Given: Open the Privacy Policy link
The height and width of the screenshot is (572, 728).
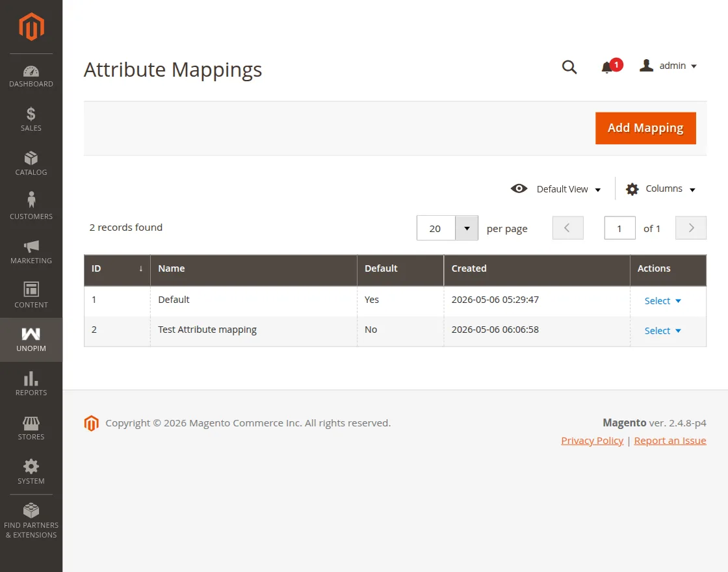Looking at the screenshot, I should click(592, 441).
